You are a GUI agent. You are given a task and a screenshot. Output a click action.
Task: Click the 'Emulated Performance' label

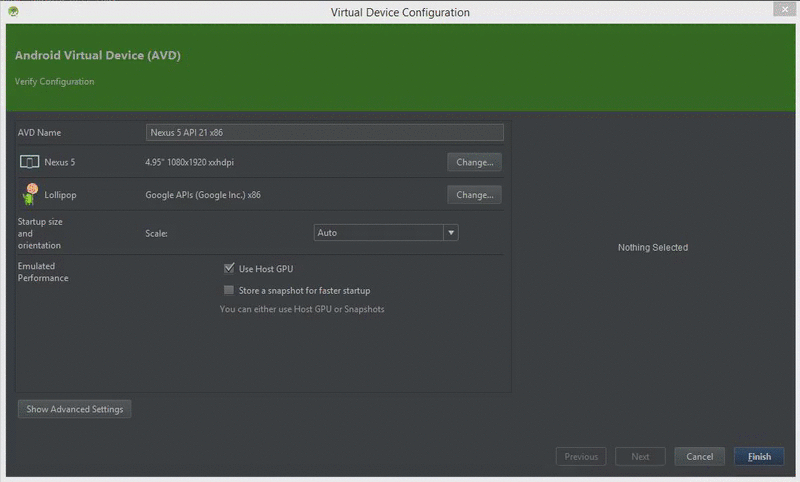[x=43, y=272]
